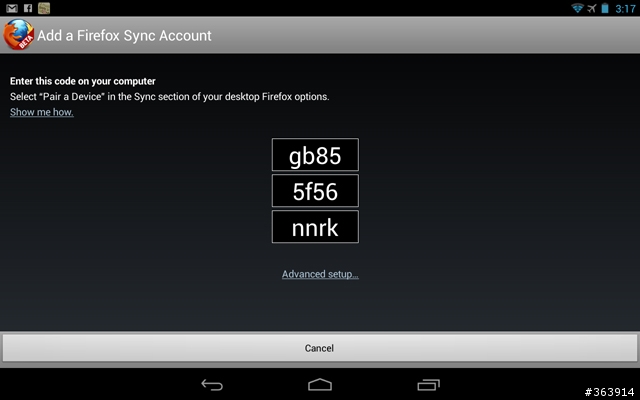The height and width of the screenshot is (400, 640).
Task: Open the Facebook notification icon
Action: tap(28, 8)
